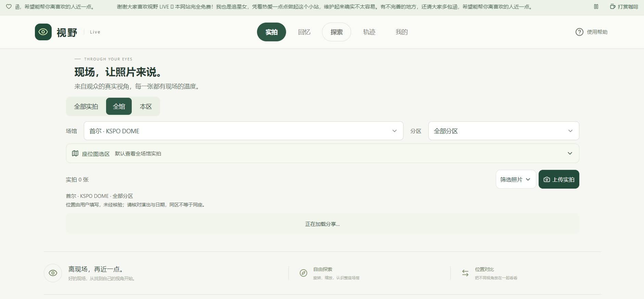Open the 我的 tab
Viewport: 644px width, 299px height.
pyautogui.click(x=402, y=32)
